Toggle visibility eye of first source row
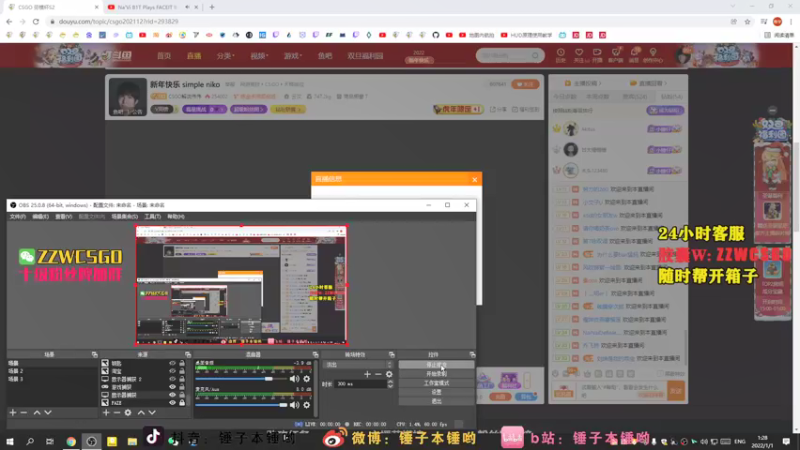800x450 pixels. (172, 363)
